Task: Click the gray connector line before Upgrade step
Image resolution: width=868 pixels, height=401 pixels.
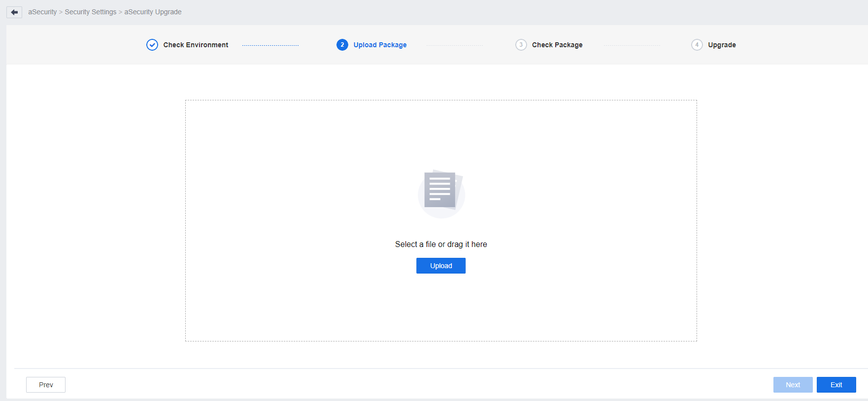Action: pyautogui.click(x=632, y=45)
